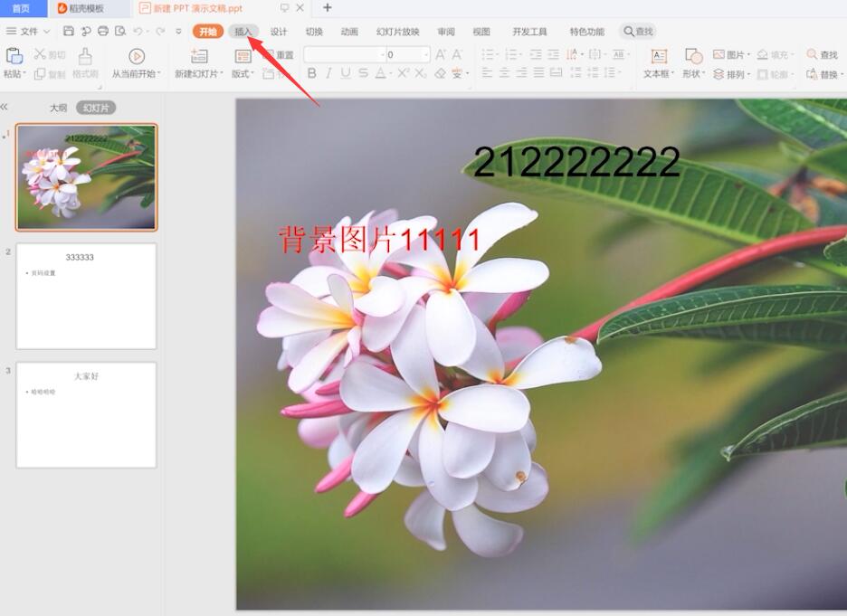Open the Special Features (特色功能) tab
This screenshot has height=616, width=847.
coord(586,32)
